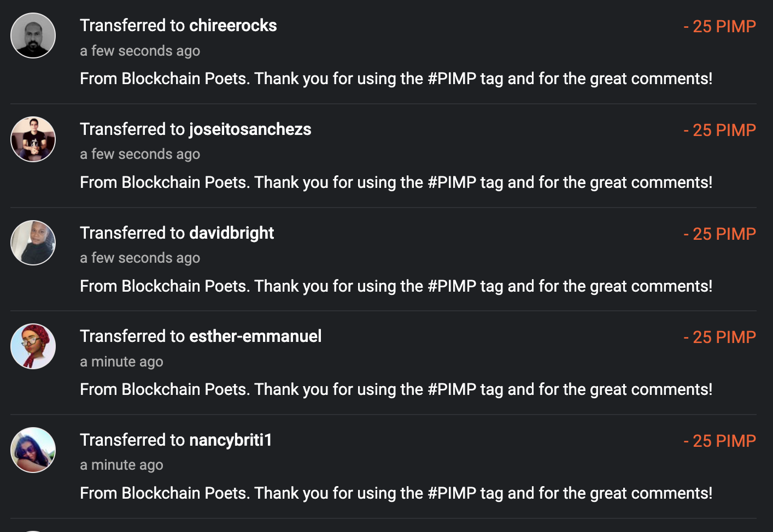
Task: Visit the esther-emmanuel username link
Action: (x=255, y=336)
